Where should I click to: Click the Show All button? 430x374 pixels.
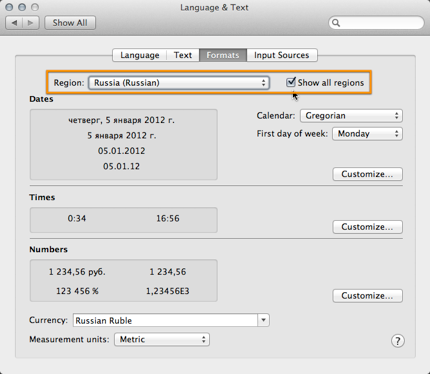tap(70, 23)
